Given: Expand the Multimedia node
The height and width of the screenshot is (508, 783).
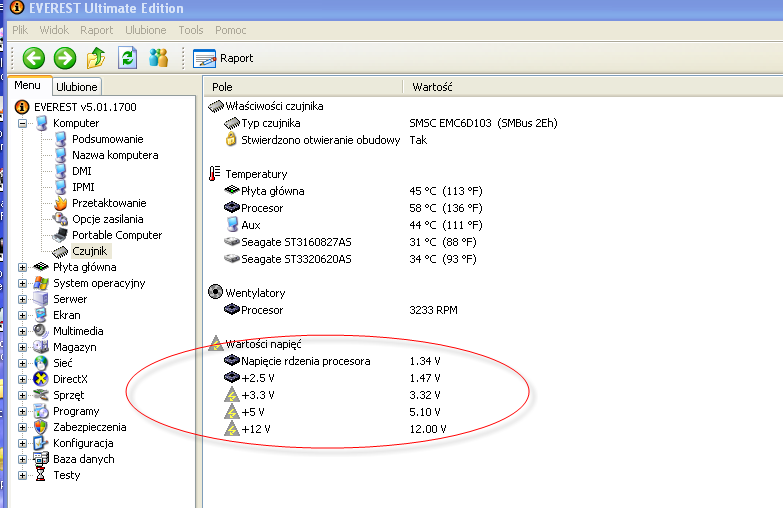Looking at the screenshot, I should tap(22, 331).
